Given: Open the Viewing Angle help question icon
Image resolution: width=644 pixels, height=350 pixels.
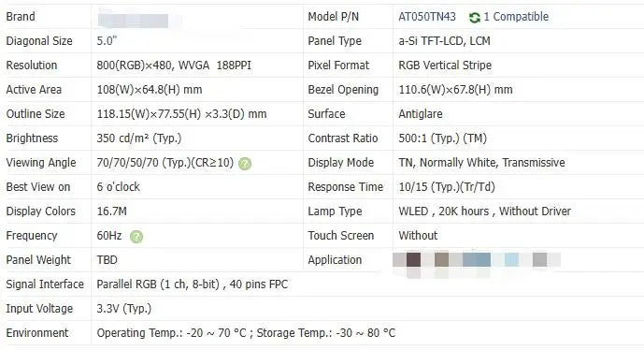Looking at the screenshot, I should [x=245, y=164].
